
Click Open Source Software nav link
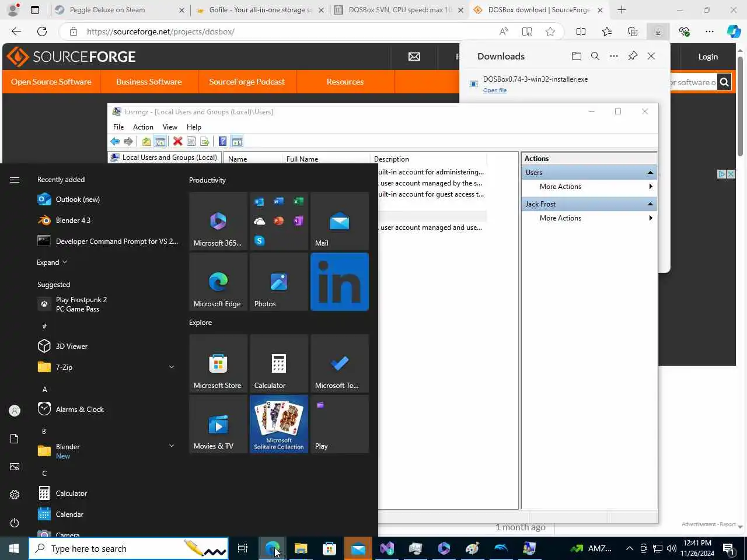click(x=51, y=82)
